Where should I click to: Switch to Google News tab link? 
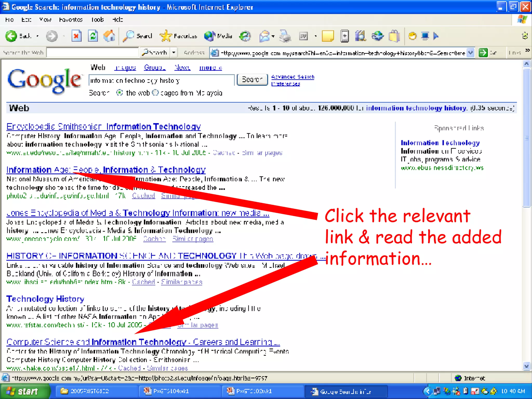coord(182,68)
